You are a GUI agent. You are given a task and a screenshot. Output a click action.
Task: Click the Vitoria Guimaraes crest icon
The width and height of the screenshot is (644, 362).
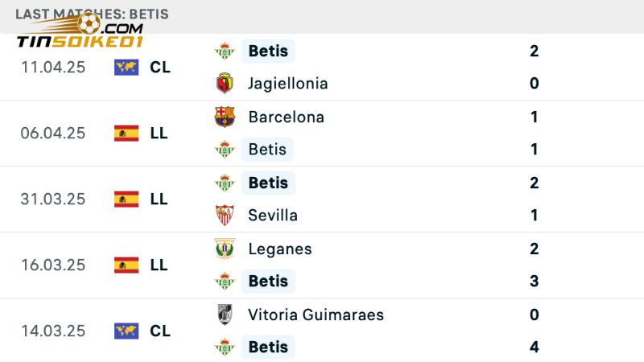tap(225, 315)
